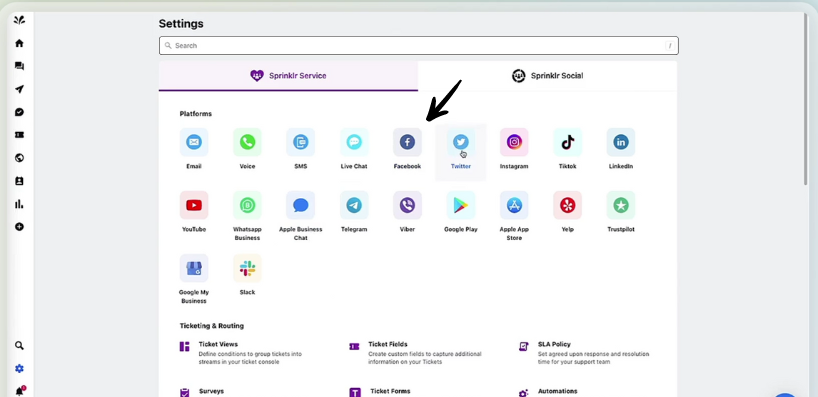
Task: Open the Voice platform icon
Action: point(247,142)
